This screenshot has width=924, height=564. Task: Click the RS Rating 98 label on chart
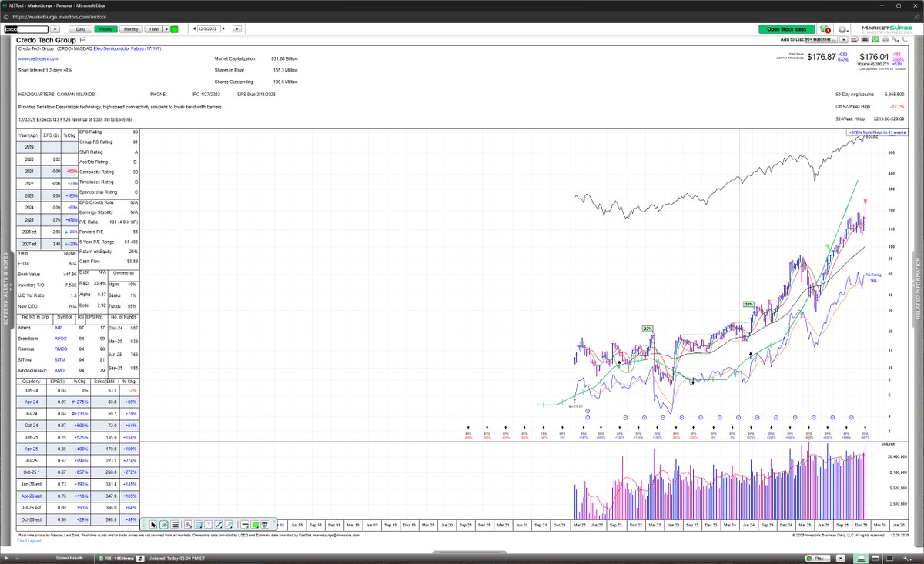pos(872,277)
